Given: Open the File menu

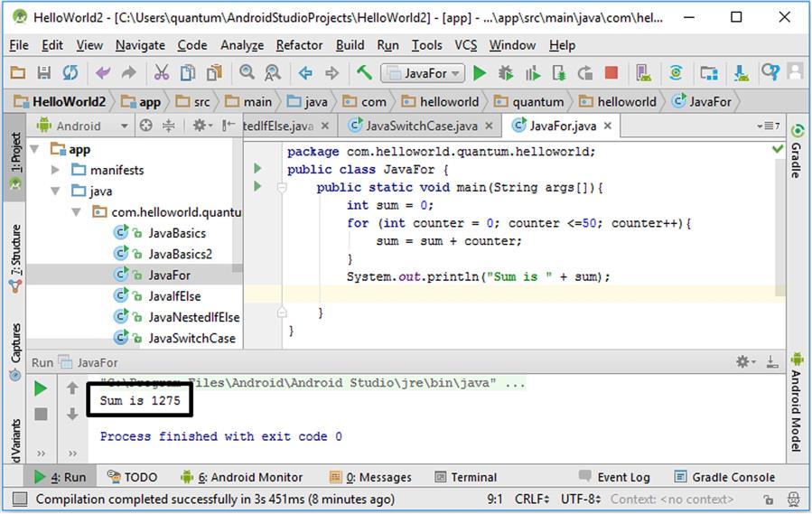Looking at the screenshot, I should click(x=19, y=45).
